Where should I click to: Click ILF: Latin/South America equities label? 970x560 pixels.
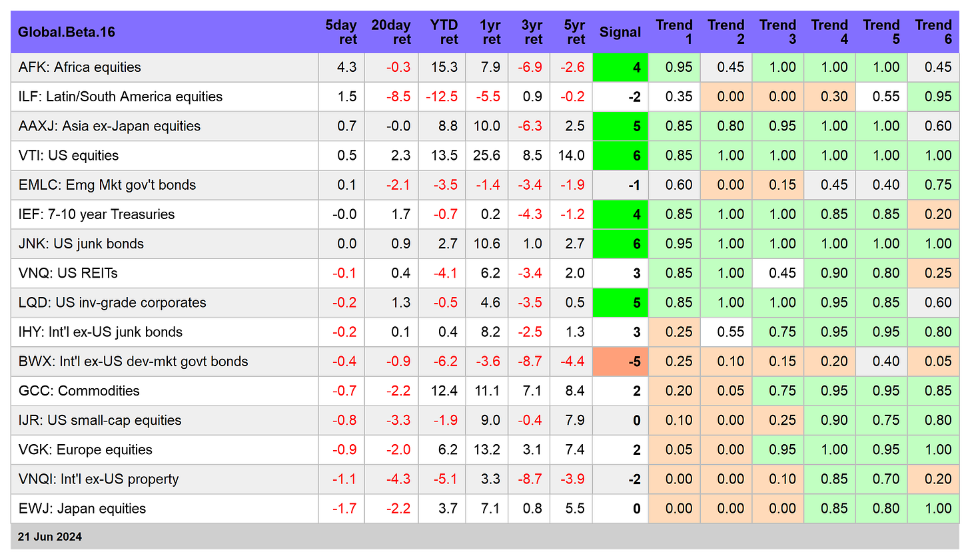[x=121, y=97]
